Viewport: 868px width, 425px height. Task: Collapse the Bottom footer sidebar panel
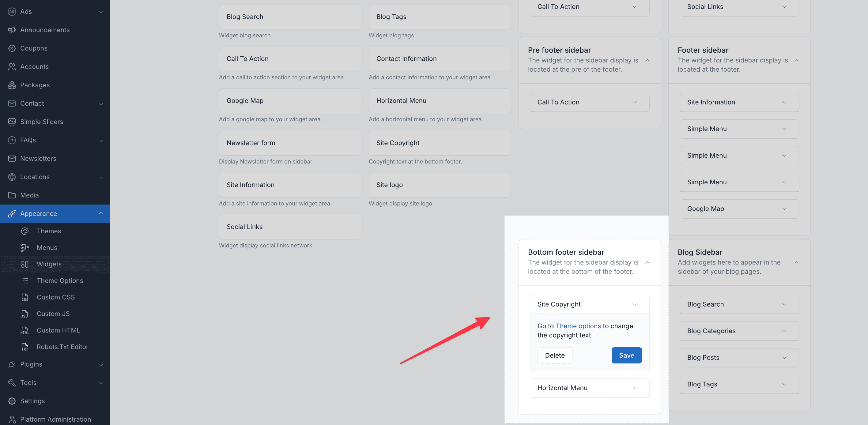click(647, 262)
